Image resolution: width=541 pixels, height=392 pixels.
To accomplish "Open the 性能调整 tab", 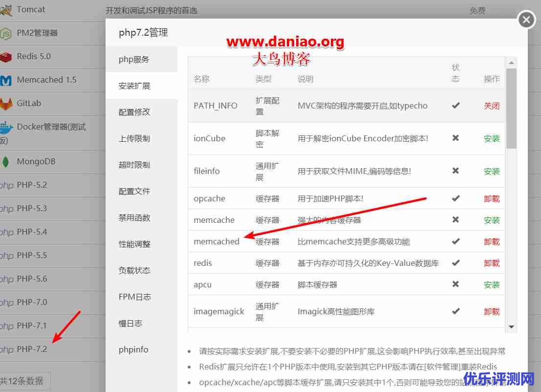I will [141, 244].
